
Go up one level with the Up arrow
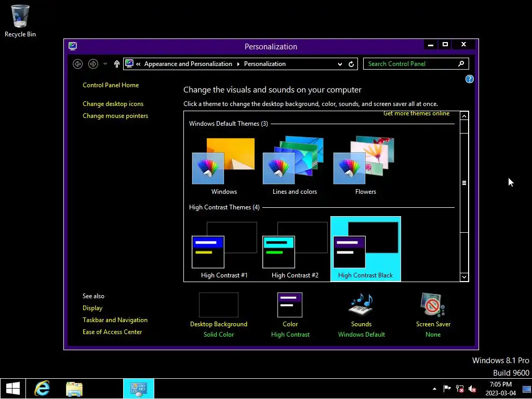[117, 64]
